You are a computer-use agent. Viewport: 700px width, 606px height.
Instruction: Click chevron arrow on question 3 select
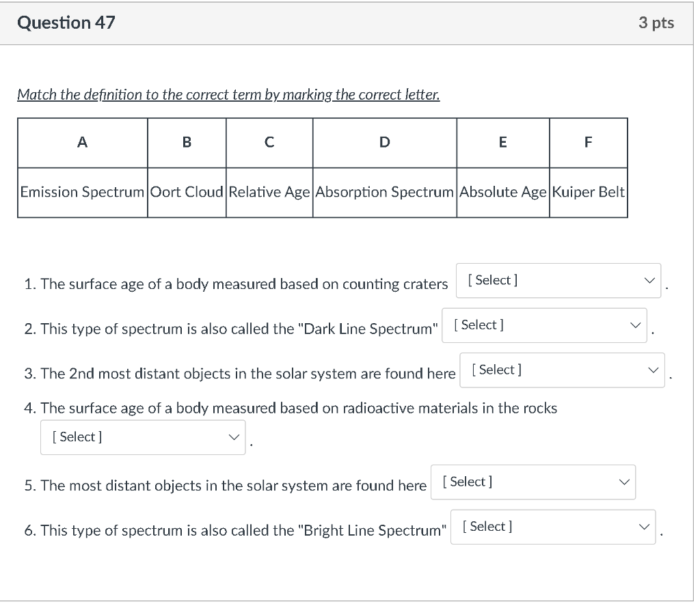[x=653, y=370]
